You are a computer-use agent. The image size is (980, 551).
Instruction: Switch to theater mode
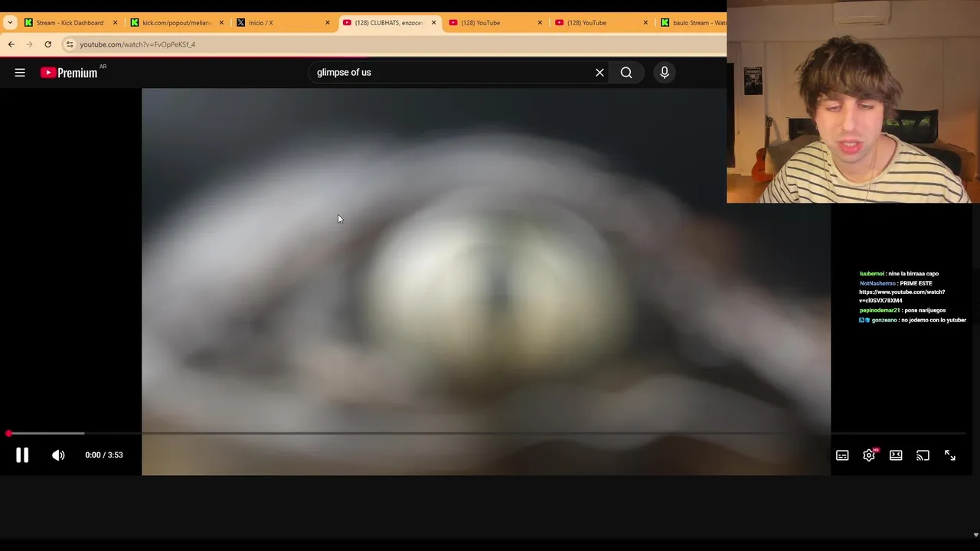tap(896, 455)
